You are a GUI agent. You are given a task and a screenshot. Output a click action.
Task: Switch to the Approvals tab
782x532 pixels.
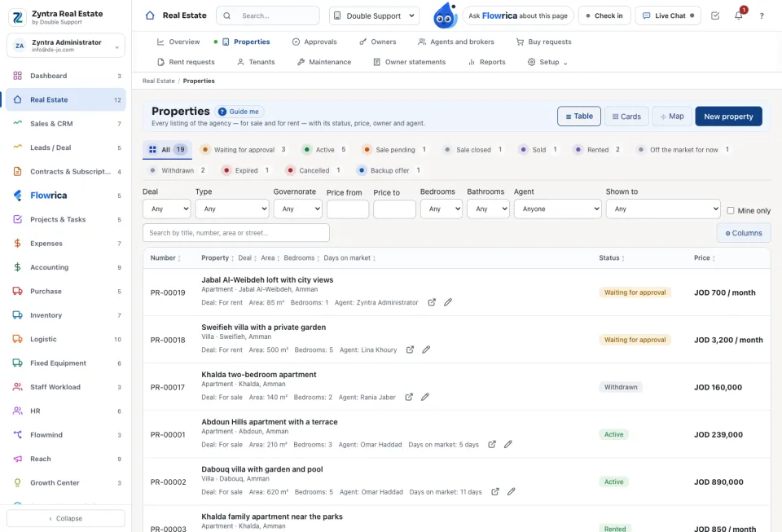point(314,42)
